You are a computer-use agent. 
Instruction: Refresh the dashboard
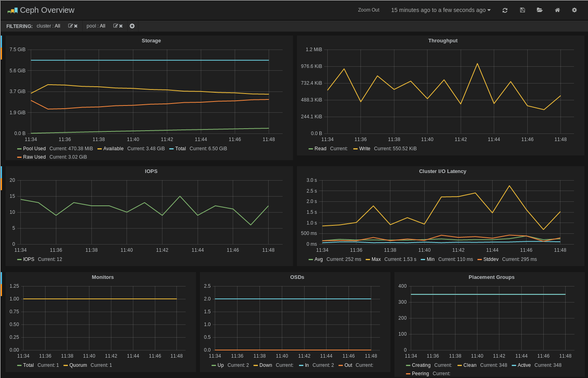pos(505,10)
